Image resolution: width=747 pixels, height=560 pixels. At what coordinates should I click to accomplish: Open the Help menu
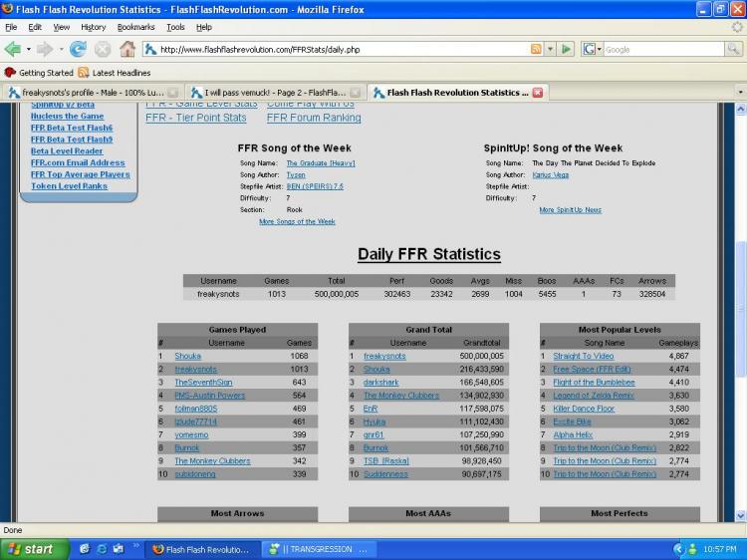point(204,27)
